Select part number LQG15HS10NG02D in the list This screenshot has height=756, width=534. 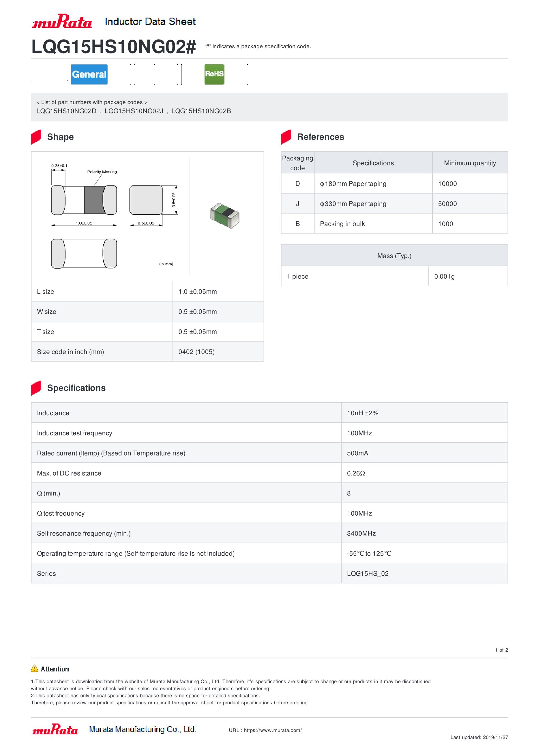click(x=66, y=111)
